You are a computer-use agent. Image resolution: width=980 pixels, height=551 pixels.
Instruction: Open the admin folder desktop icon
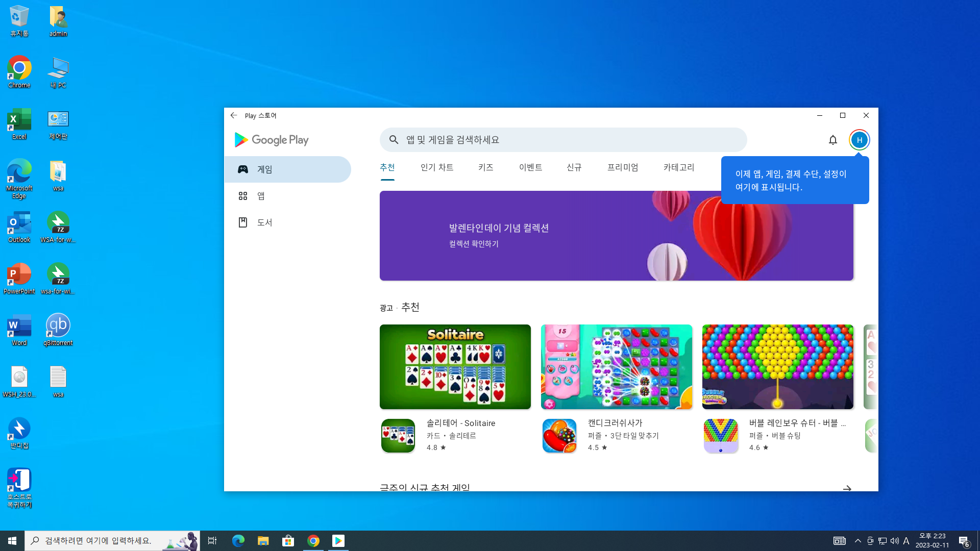pos(58,21)
